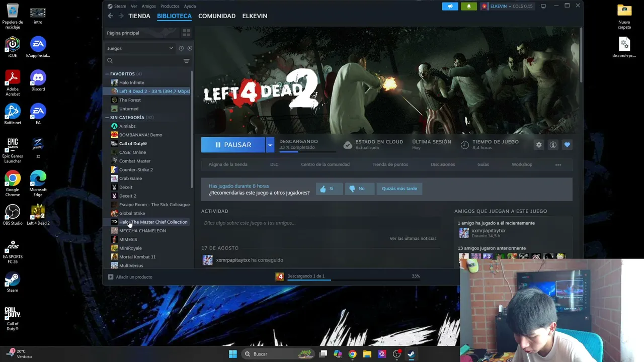
Task: Open the Ayuda menu
Action: (190, 6)
